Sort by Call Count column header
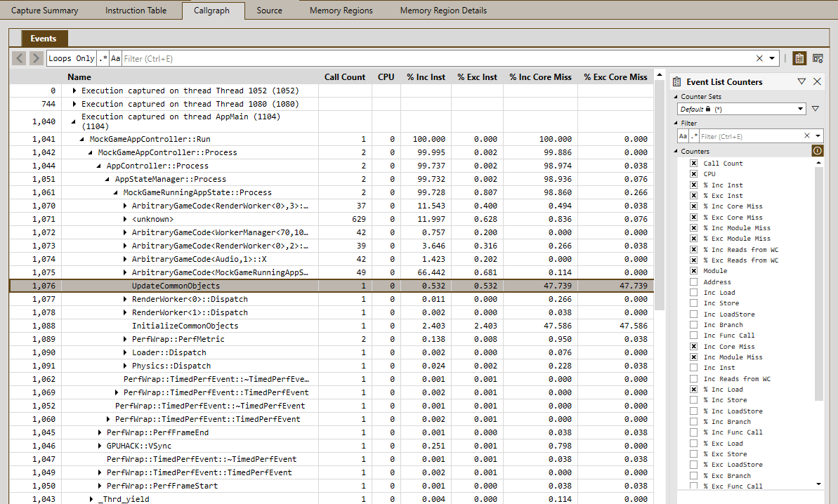838x504 pixels. point(345,77)
